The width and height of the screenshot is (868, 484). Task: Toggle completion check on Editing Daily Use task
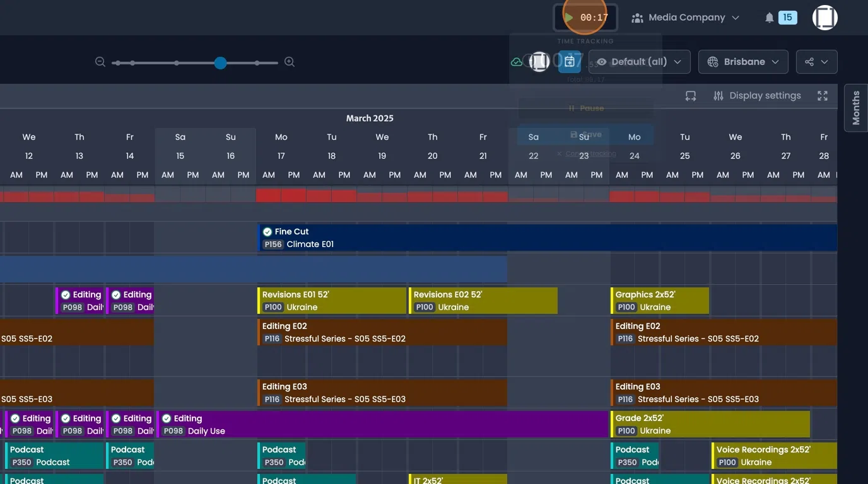click(x=167, y=418)
